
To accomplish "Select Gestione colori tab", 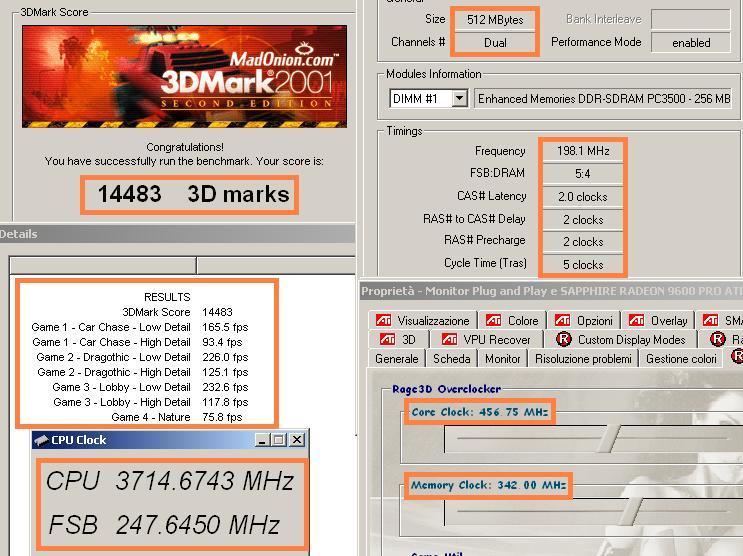I will point(681,359).
